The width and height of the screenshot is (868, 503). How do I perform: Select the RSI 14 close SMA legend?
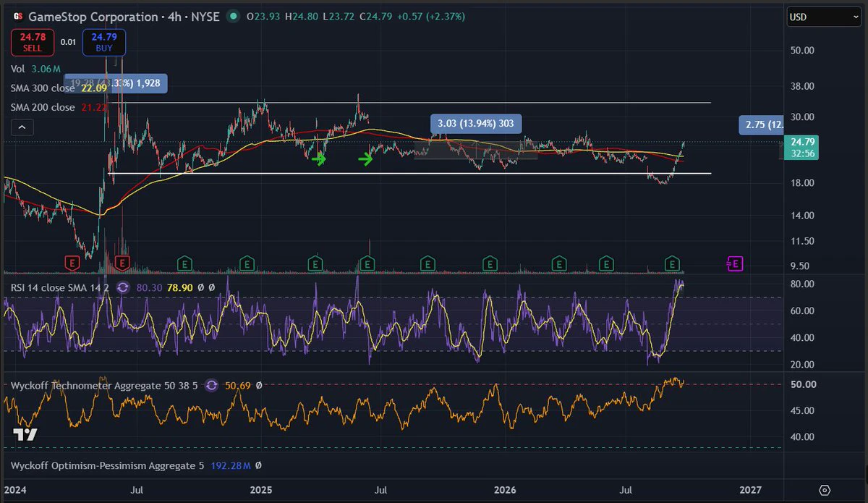(x=59, y=287)
